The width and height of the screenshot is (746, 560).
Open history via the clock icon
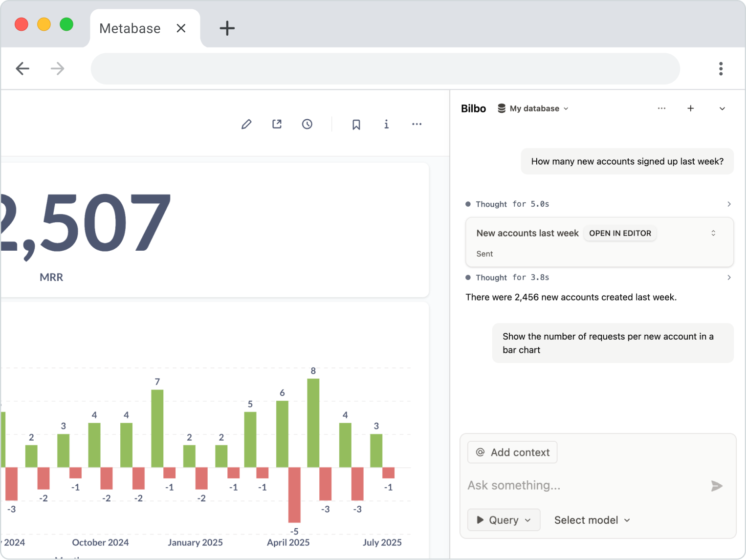pos(307,124)
